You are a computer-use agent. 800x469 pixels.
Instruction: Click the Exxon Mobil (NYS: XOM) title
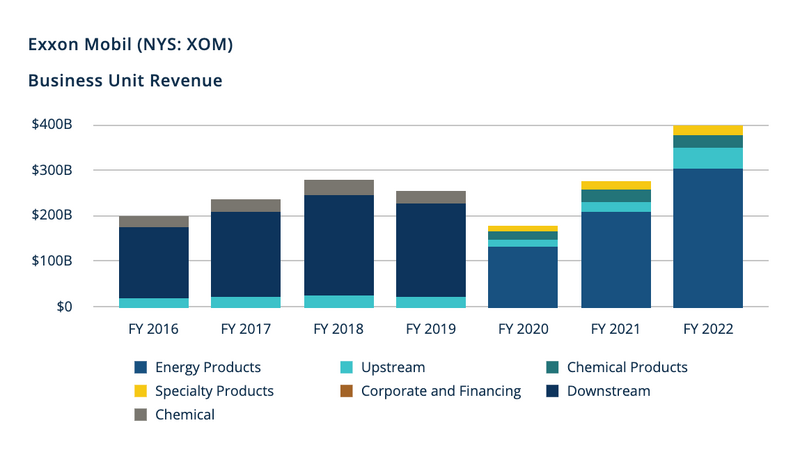[131, 45]
